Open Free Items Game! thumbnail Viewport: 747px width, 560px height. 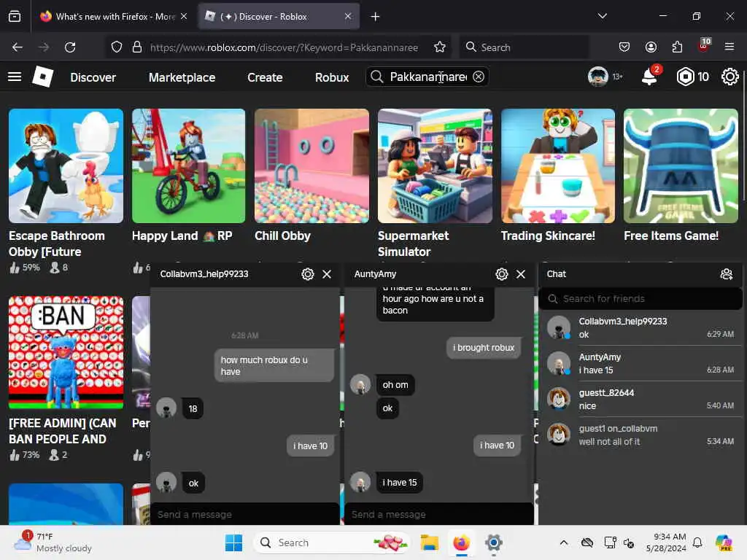click(x=681, y=166)
